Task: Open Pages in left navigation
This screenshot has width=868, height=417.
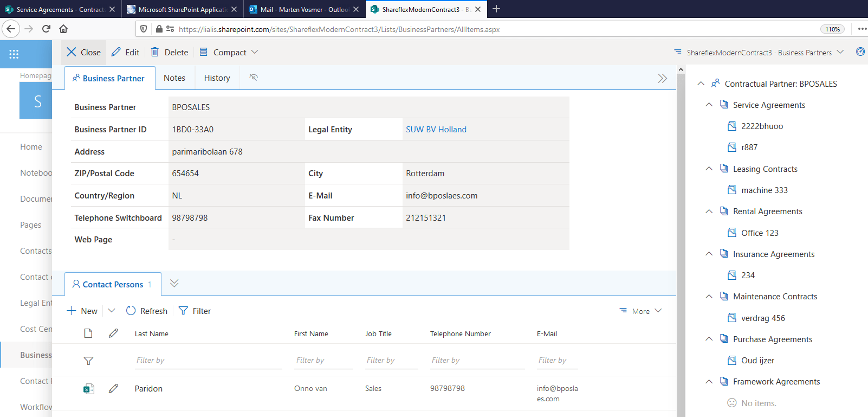Action: coord(31,224)
